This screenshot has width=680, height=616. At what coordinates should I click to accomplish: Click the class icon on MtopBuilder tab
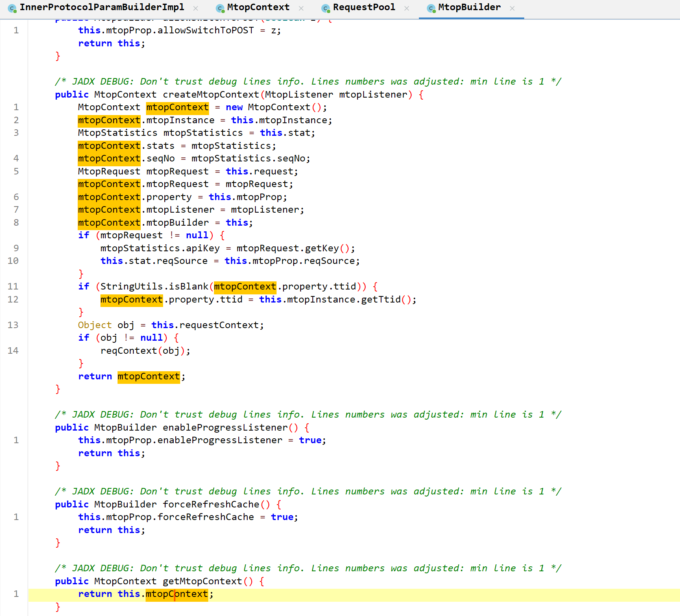click(x=431, y=8)
